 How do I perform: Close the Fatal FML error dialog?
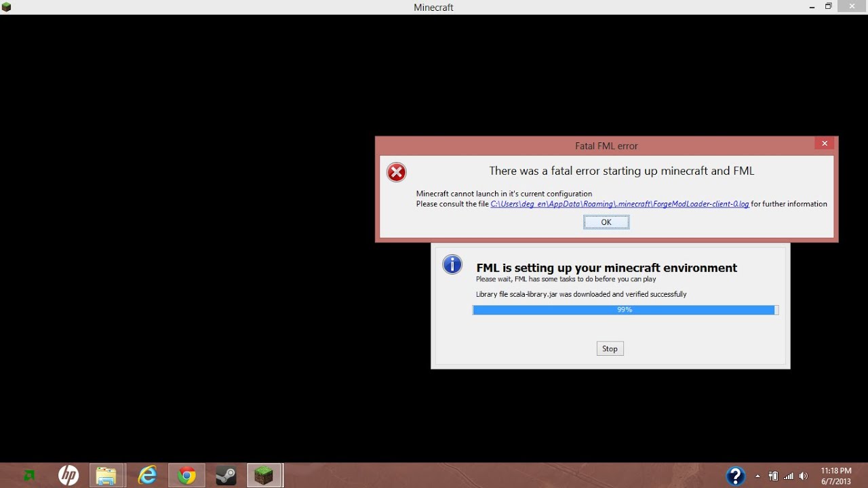[x=825, y=143]
